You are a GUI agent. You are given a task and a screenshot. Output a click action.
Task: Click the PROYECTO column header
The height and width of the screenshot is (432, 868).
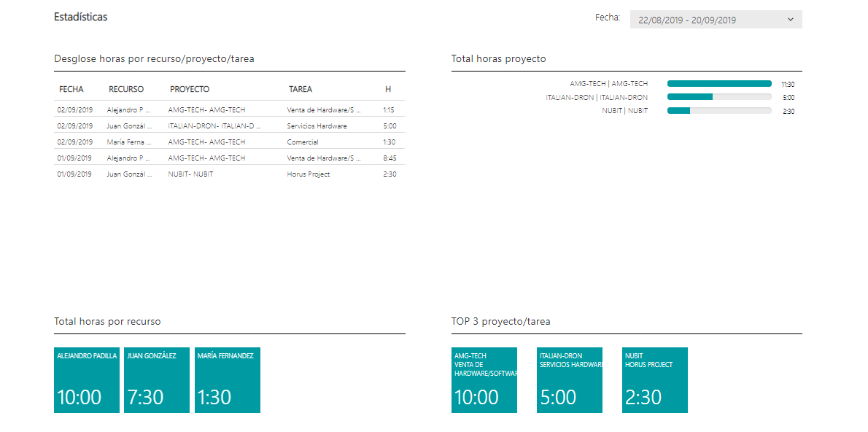click(x=190, y=89)
